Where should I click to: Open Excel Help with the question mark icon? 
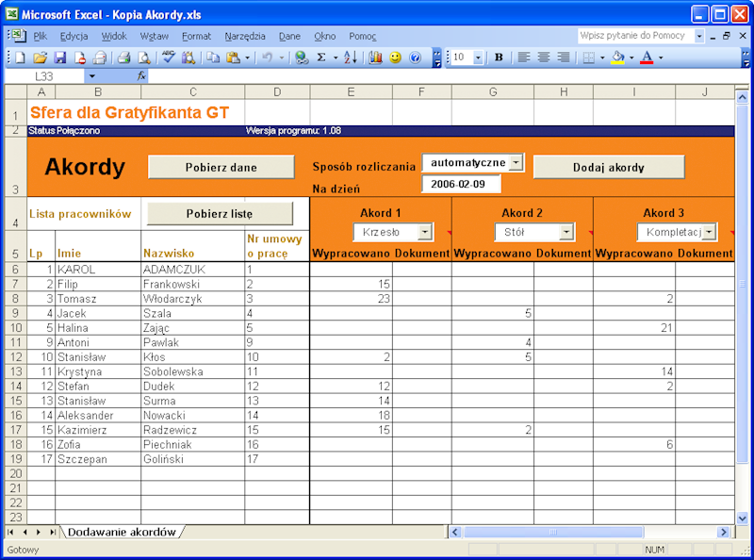415,58
